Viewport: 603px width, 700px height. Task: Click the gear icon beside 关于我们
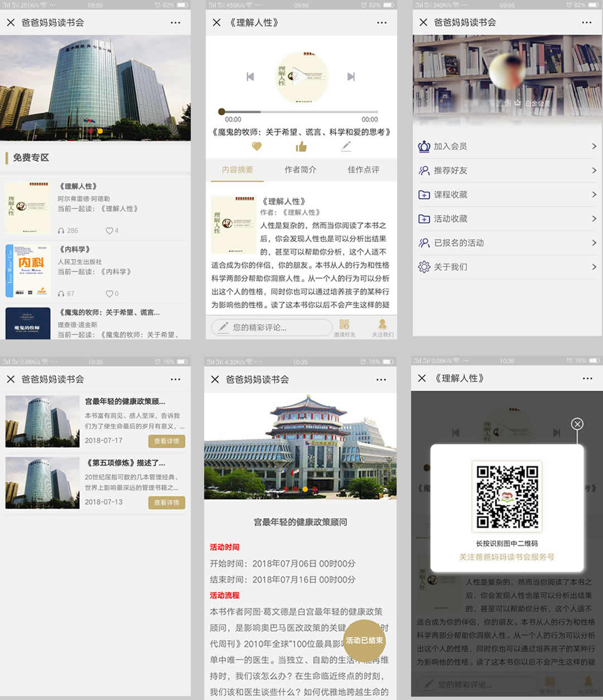pos(424,267)
